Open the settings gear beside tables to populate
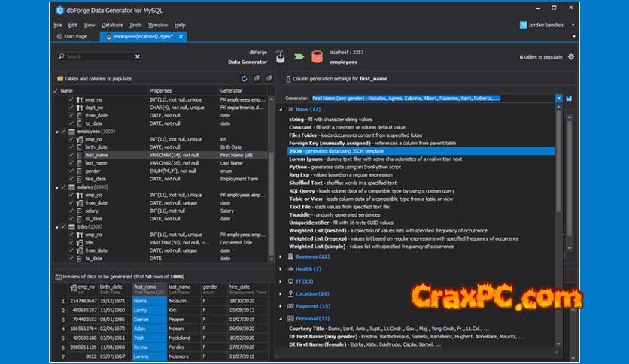Screen dimensions: 629x364 [x=570, y=56]
